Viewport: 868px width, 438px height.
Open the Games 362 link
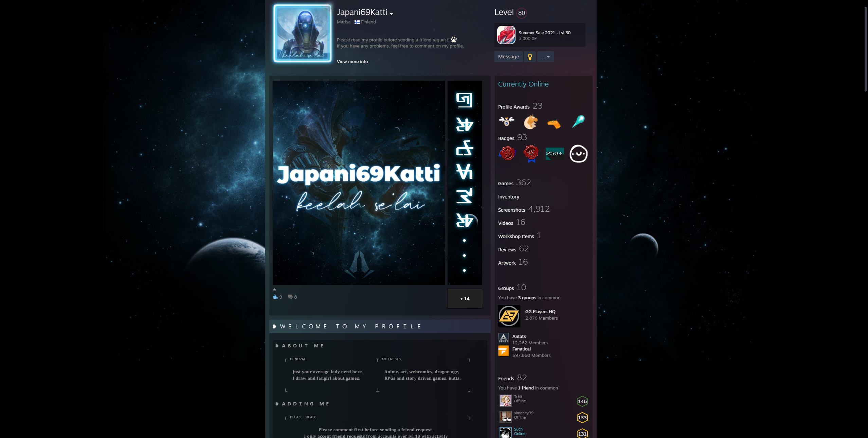[x=514, y=183]
